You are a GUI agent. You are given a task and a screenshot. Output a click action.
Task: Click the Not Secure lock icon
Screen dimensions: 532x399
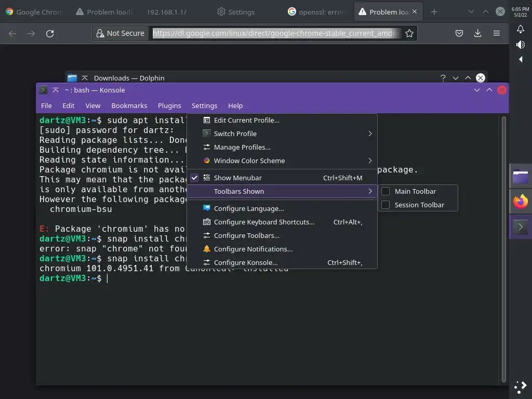click(100, 33)
